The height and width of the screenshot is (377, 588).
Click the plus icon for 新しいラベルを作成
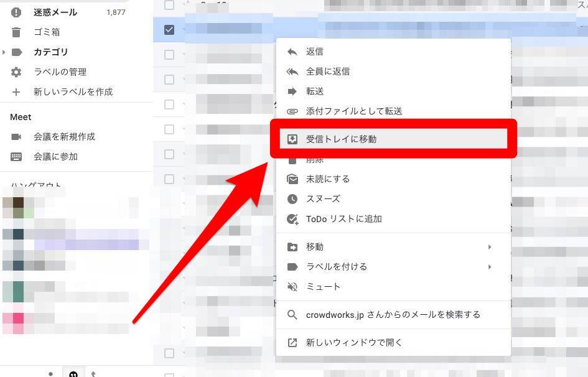(16, 92)
